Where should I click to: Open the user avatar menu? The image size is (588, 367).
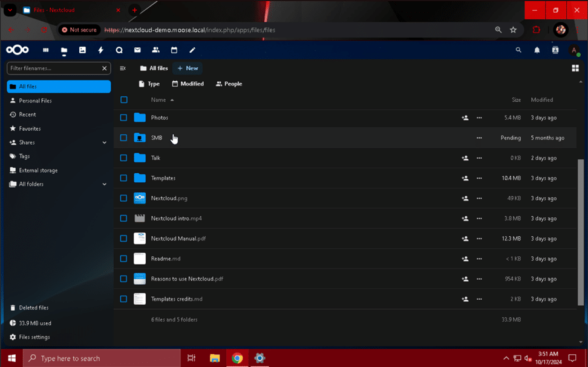(573, 50)
